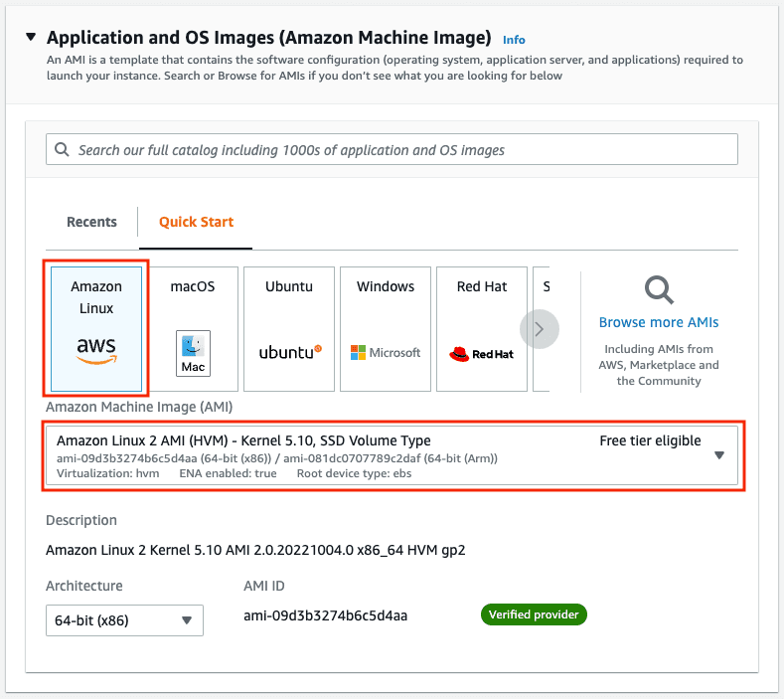Click the Free tier eligible label
Screen dimensions: 784x699
(650, 440)
